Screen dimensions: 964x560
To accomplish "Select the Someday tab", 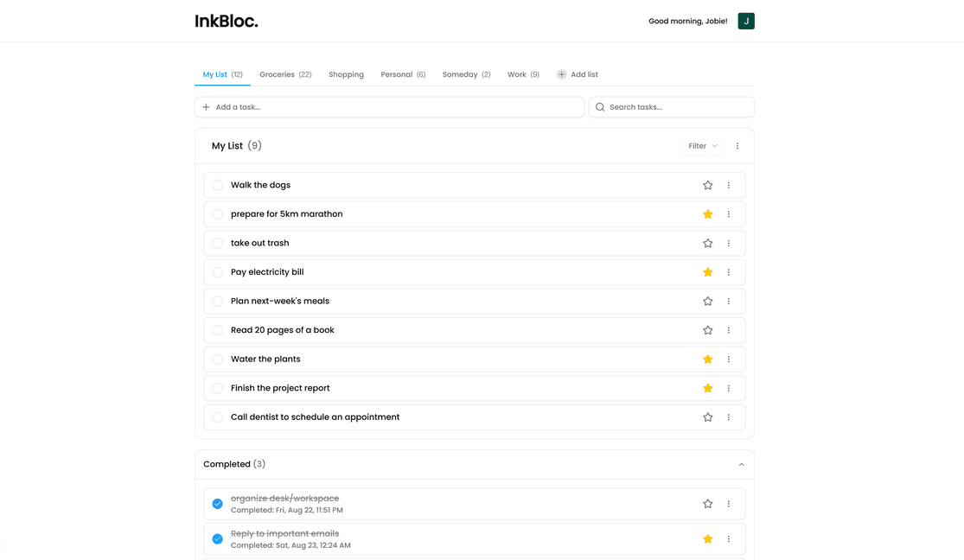I will click(466, 74).
